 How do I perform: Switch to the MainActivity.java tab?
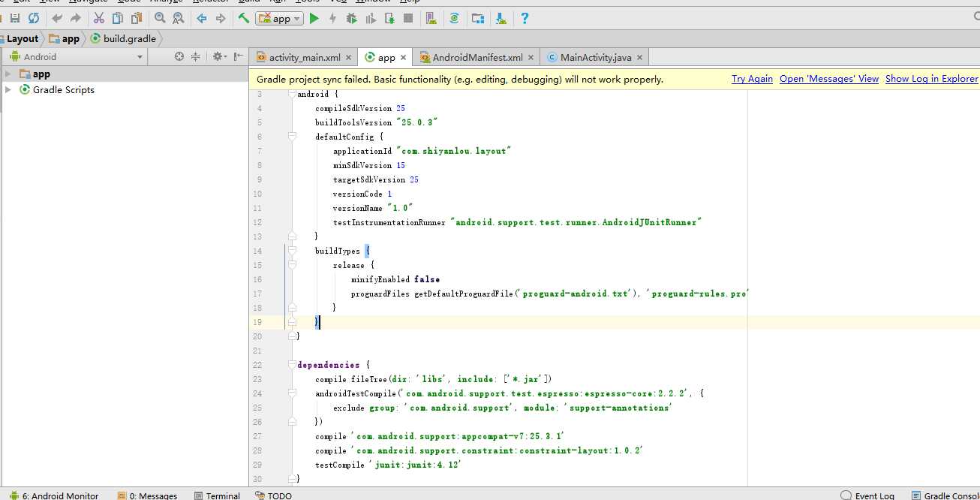pos(595,57)
